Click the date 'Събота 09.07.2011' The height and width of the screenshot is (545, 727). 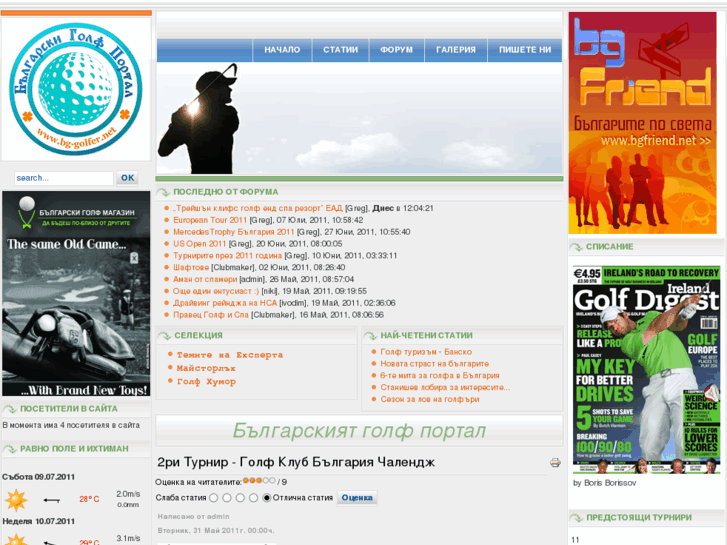tap(38, 477)
